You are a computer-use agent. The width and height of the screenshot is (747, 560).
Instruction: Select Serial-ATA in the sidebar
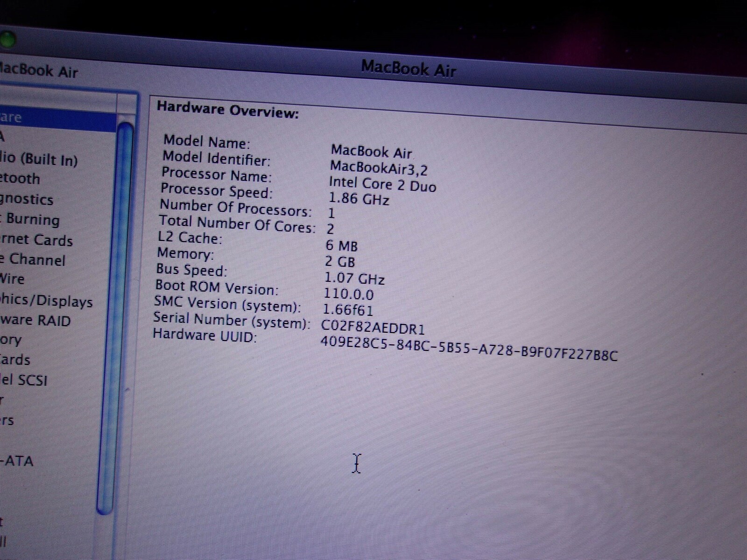point(17,461)
